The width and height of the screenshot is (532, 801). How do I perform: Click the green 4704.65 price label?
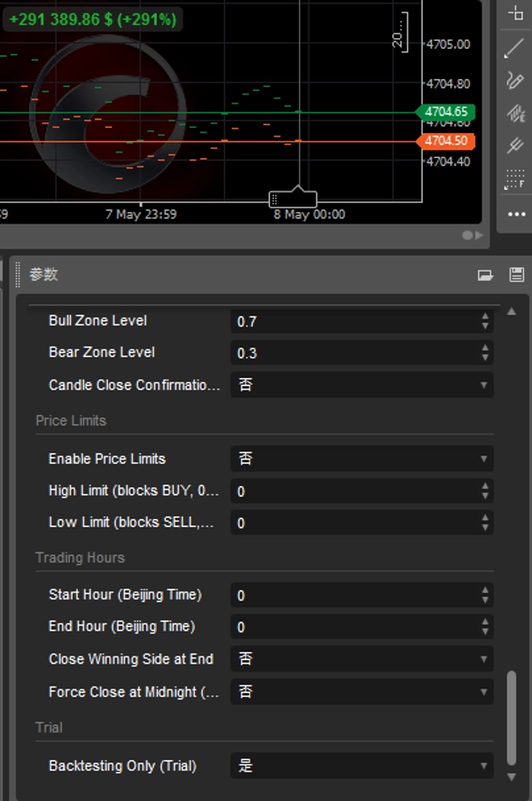tap(446, 112)
